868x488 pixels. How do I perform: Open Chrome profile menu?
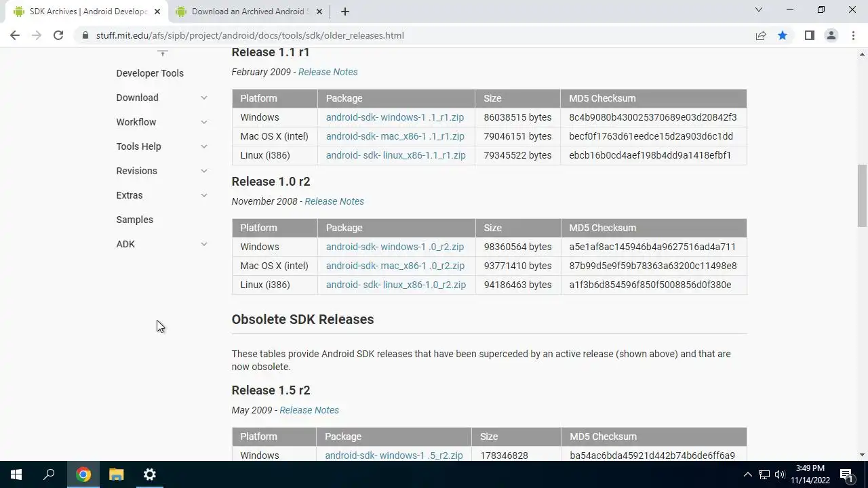point(831,35)
